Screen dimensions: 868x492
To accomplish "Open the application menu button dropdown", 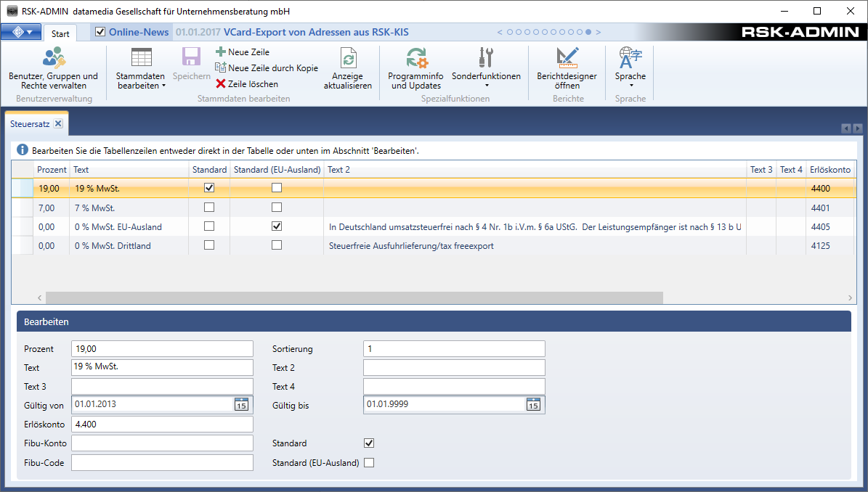I will tap(21, 32).
